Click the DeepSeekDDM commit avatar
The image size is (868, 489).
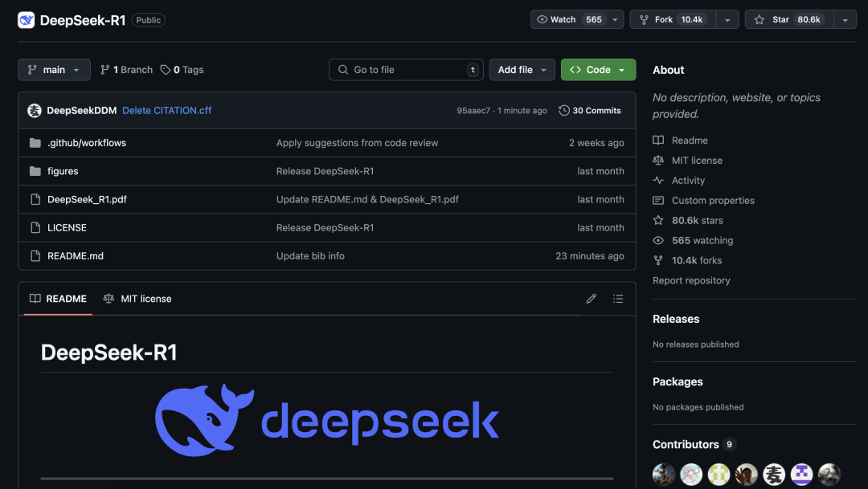tap(34, 109)
